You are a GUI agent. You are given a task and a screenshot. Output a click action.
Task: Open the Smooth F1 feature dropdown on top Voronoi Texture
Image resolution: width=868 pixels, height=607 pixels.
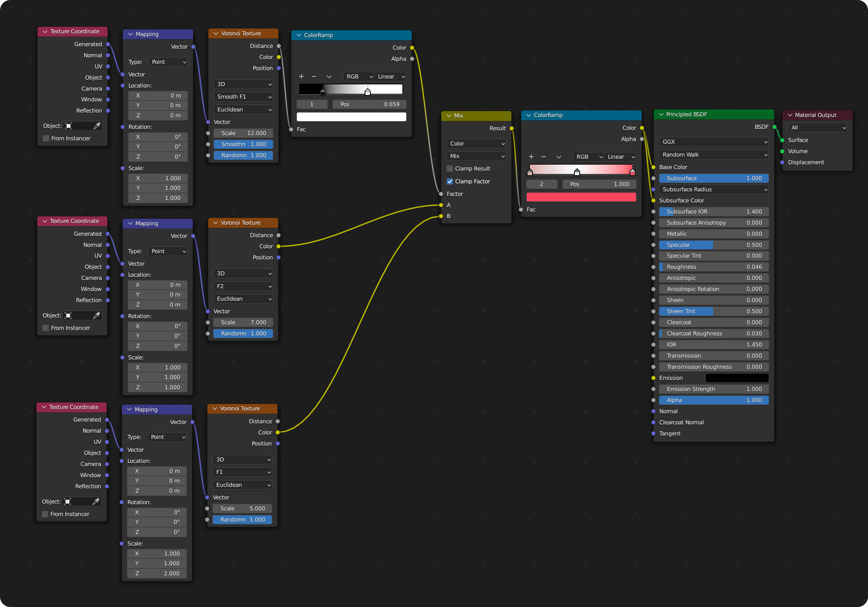click(243, 97)
